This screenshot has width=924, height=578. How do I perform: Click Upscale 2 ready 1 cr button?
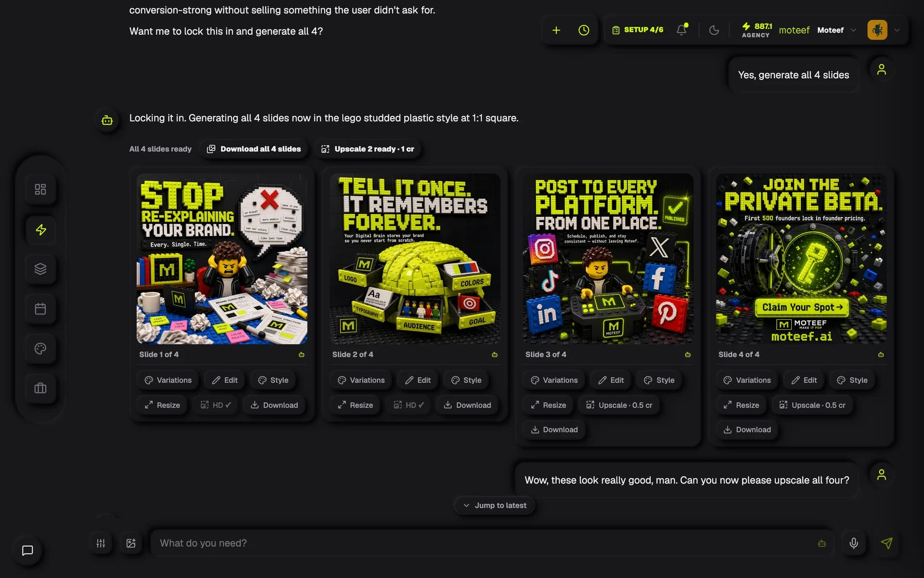point(368,149)
